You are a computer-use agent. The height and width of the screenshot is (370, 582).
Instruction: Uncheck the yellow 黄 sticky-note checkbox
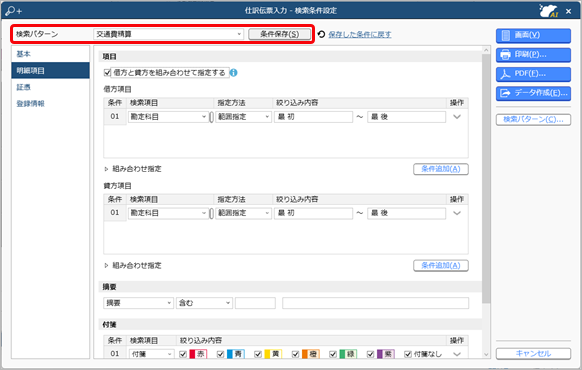click(258, 354)
